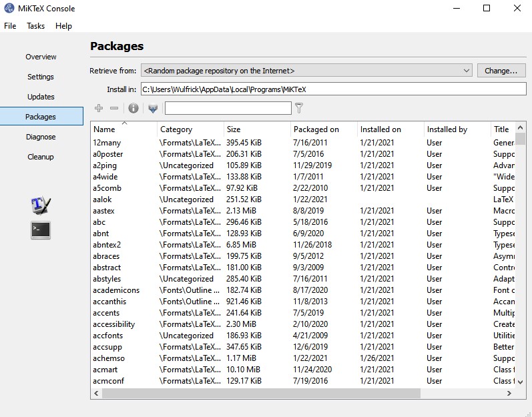Image resolution: width=532 pixels, height=417 pixels.
Task: Select the aastex package row
Action: tap(302, 211)
